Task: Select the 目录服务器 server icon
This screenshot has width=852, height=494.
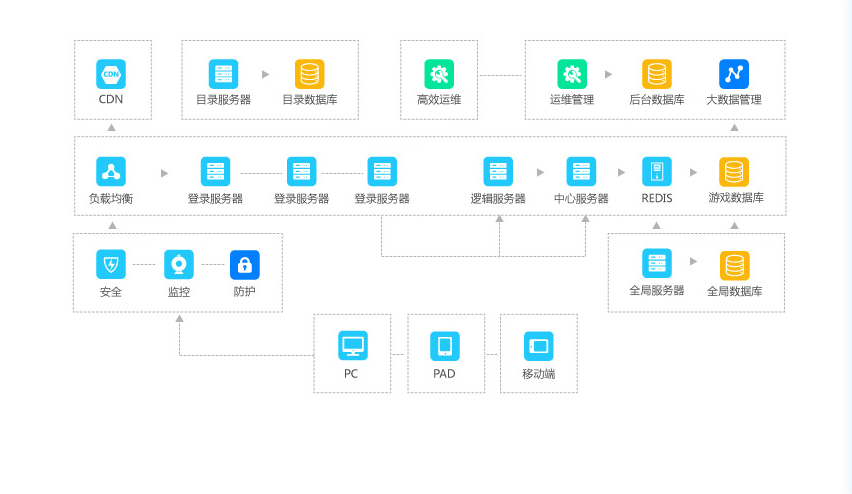Action: pyautogui.click(x=223, y=74)
